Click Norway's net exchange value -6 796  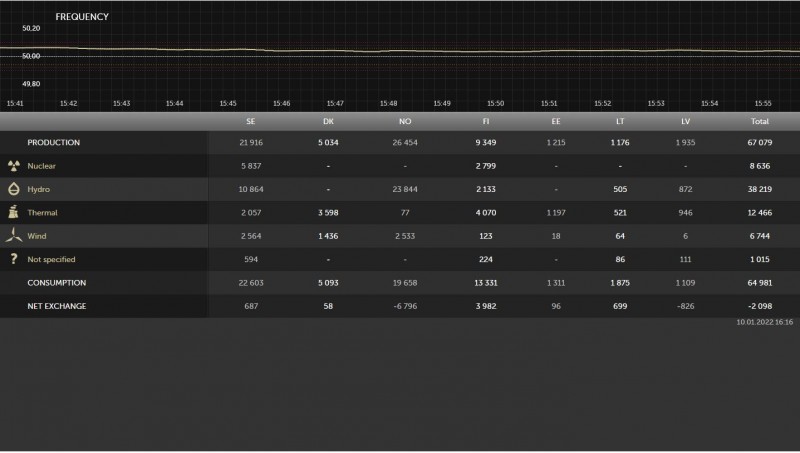[x=404, y=306]
